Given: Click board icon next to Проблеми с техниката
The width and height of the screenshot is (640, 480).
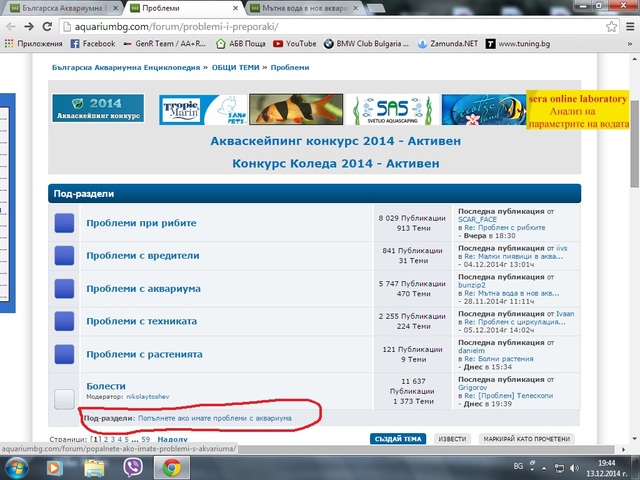Looking at the screenshot, I should pos(65,321).
